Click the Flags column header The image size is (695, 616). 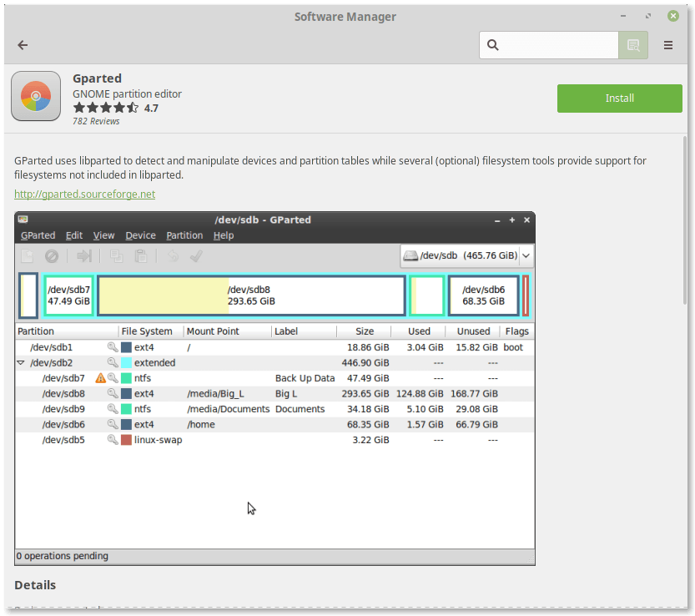pos(516,331)
